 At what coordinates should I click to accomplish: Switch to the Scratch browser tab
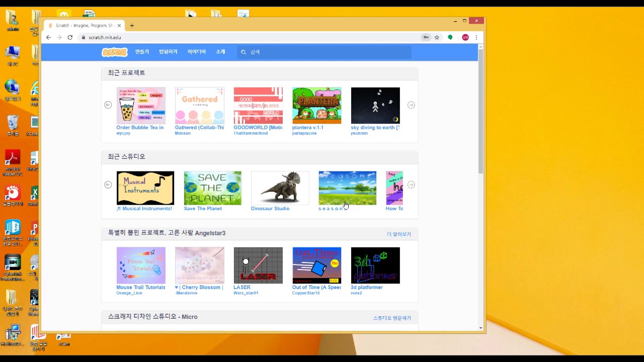click(x=84, y=26)
